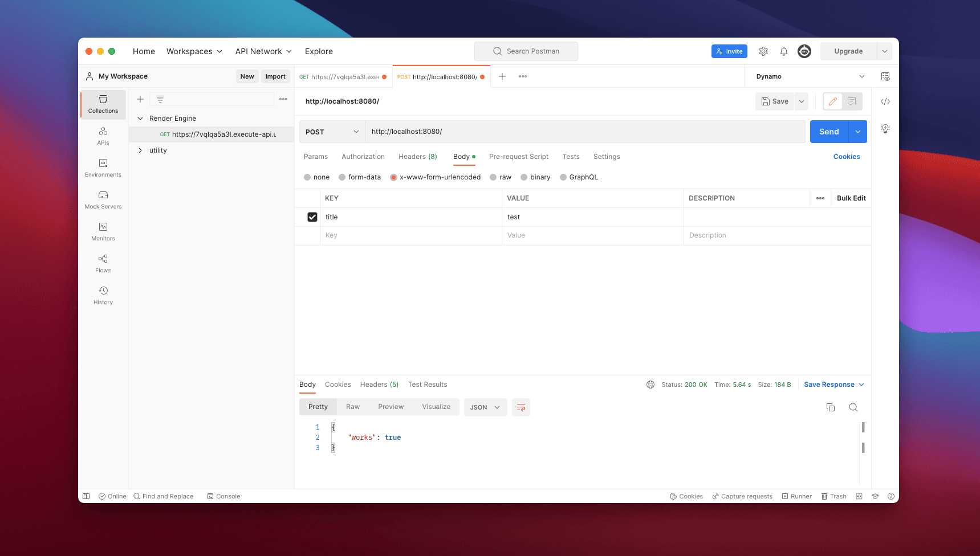This screenshot has width=980, height=556.
Task: Expand the utility collection
Action: point(140,150)
